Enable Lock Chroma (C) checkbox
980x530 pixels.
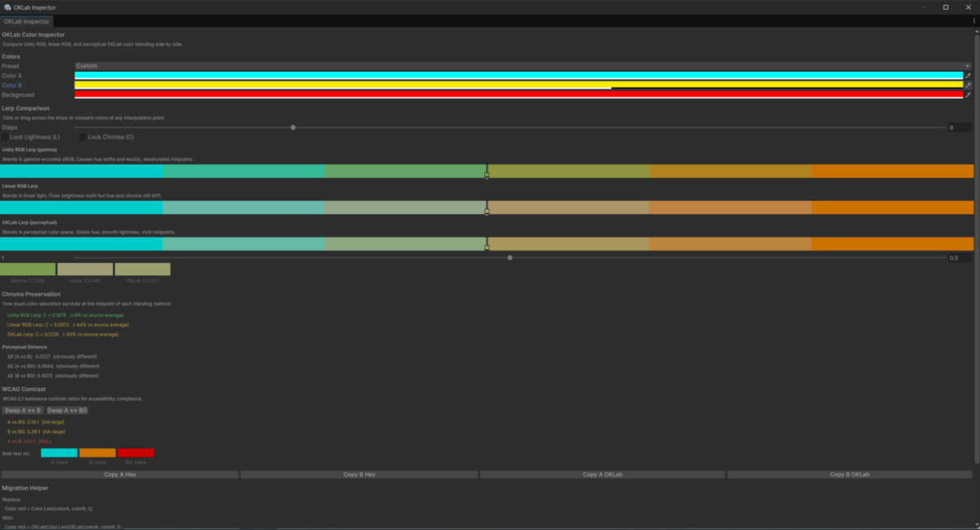82,137
